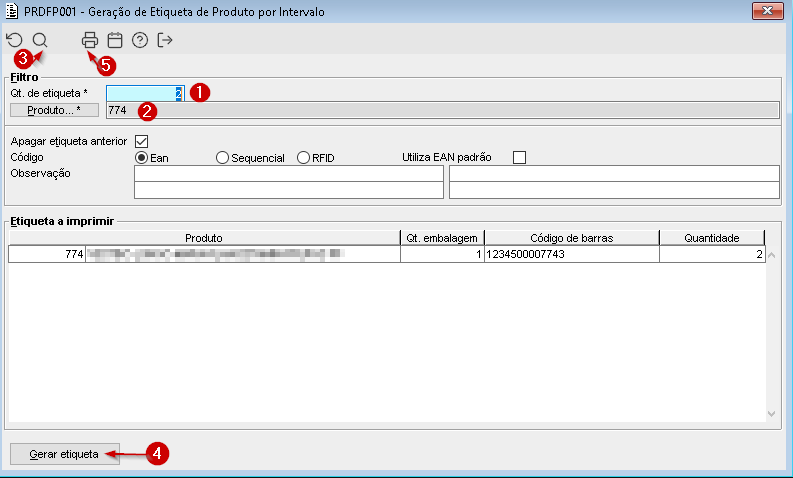Viewport: 793px width, 478px height.
Task: Select product code 774 cell in grid
Action: pos(47,254)
